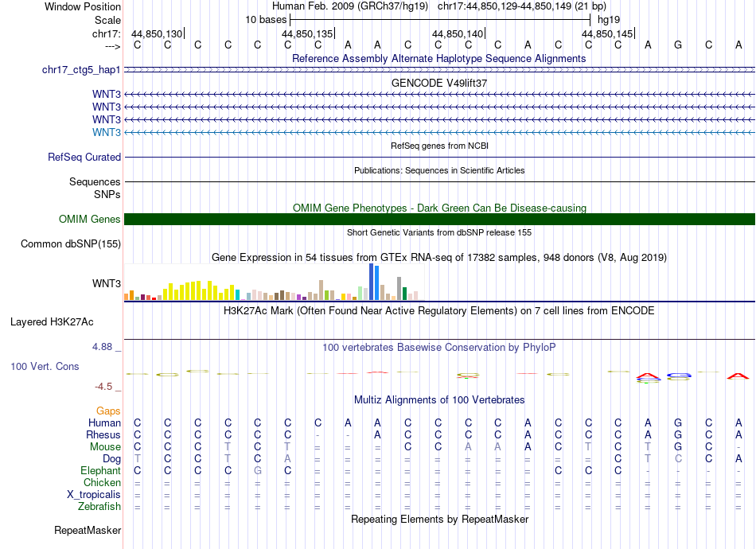The image size is (756, 549).
Task: Click the ---> strand direction arrow label
Action: [x=113, y=46]
